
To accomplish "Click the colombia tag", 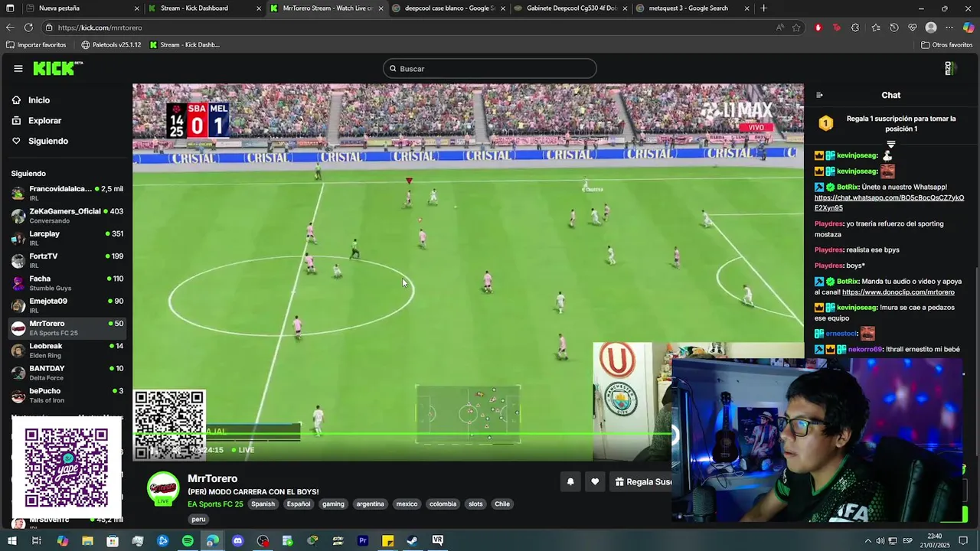I will click(x=443, y=504).
